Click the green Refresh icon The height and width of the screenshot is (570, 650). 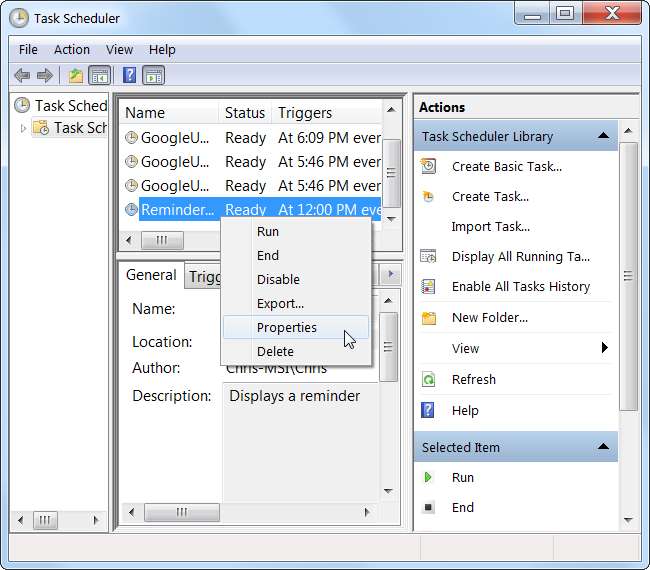tap(429, 380)
